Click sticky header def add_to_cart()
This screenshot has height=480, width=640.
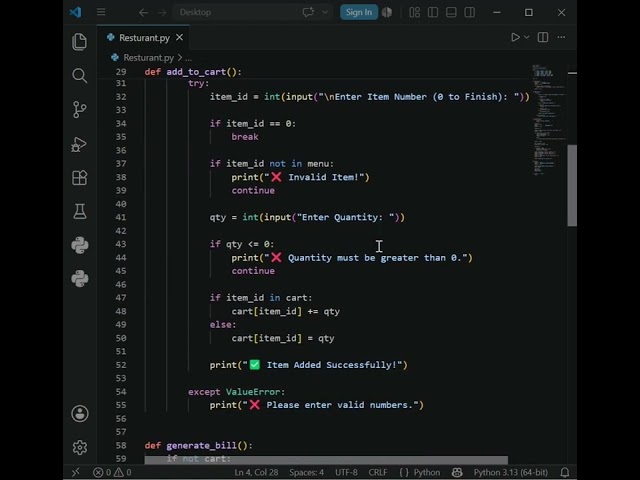(x=193, y=72)
